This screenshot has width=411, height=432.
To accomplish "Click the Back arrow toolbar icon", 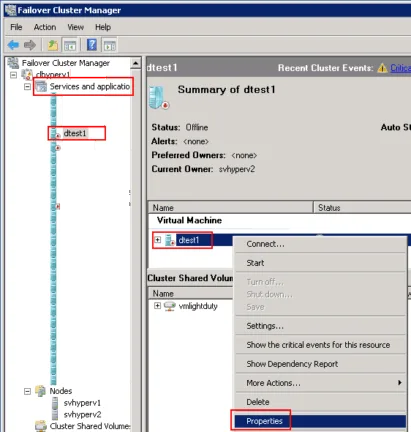I will [13, 45].
